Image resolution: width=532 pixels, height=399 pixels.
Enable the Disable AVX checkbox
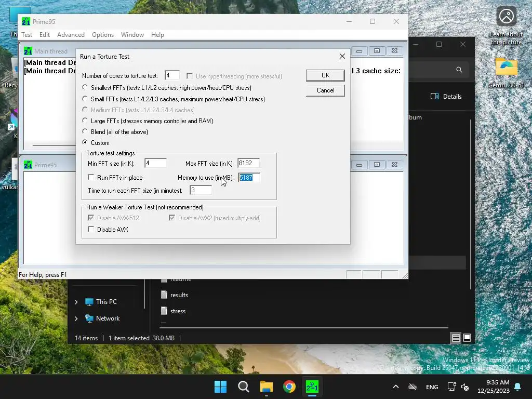91,229
